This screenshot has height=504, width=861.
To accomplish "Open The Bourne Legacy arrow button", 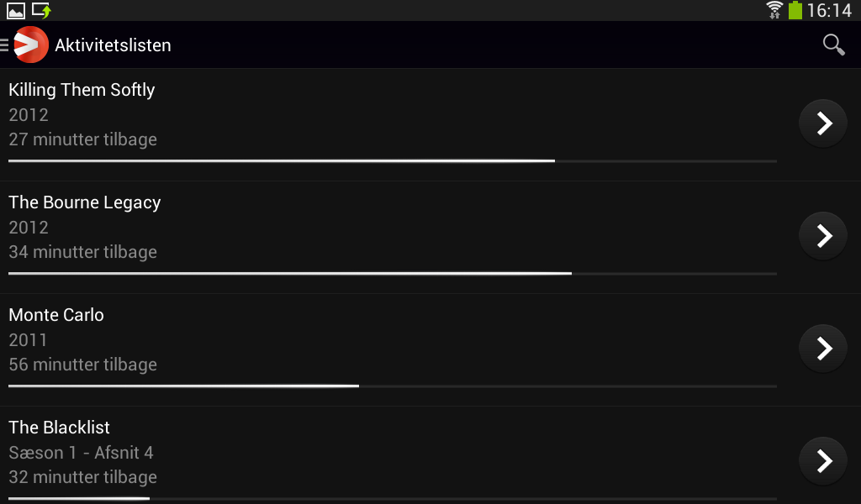I will pyautogui.click(x=823, y=236).
